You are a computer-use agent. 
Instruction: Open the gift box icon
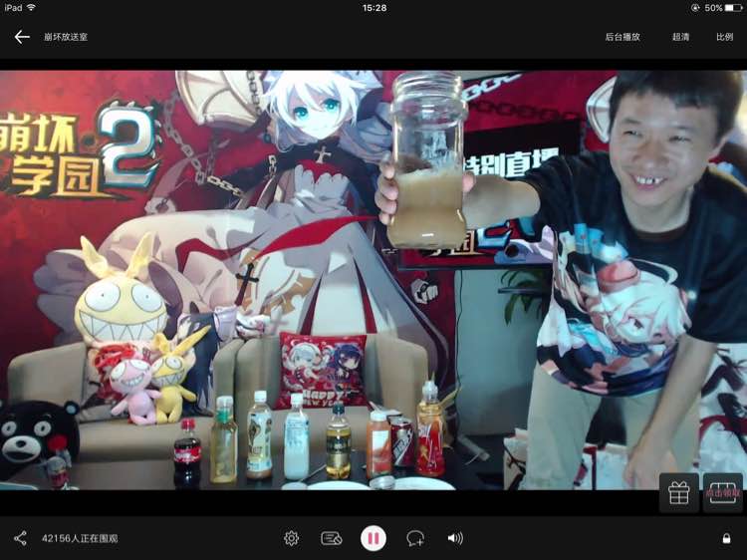pos(679,493)
